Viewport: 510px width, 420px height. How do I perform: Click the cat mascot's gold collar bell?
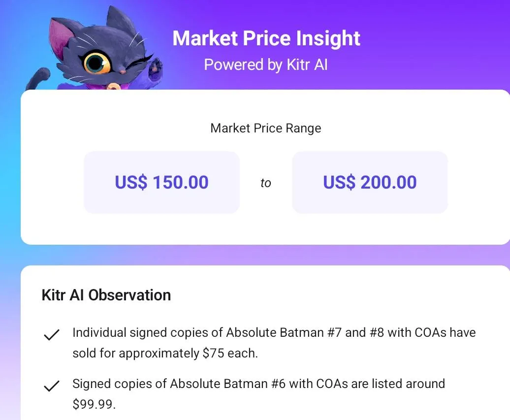click(114, 86)
